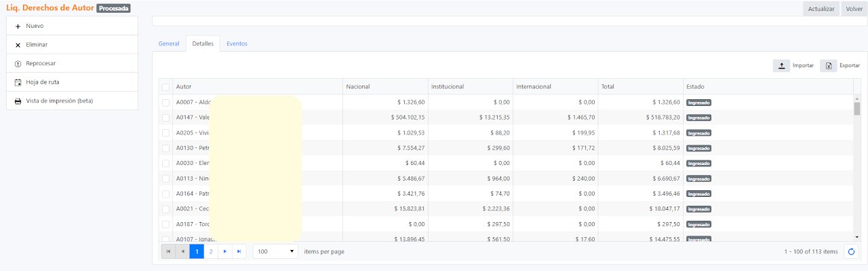Go to previous page arrow in pager
The height and width of the screenshot is (271, 868).
click(182, 251)
